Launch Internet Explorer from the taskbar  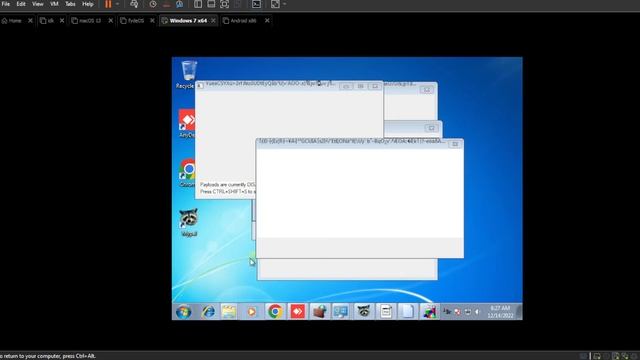pos(208,312)
